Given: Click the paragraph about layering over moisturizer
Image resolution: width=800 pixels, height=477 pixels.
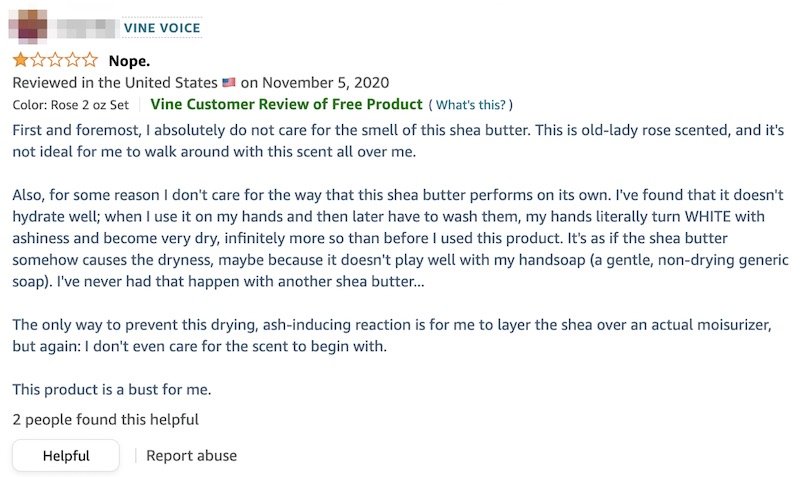Looking at the screenshot, I should (392, 336).
